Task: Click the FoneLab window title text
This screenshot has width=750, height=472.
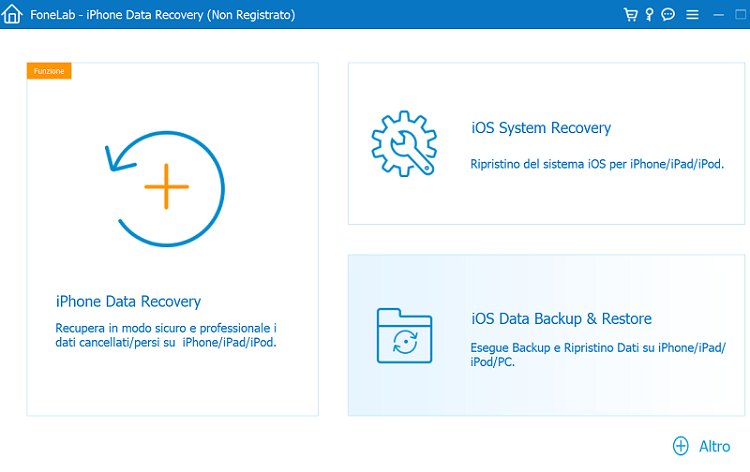Action: (x=162, y=15)
